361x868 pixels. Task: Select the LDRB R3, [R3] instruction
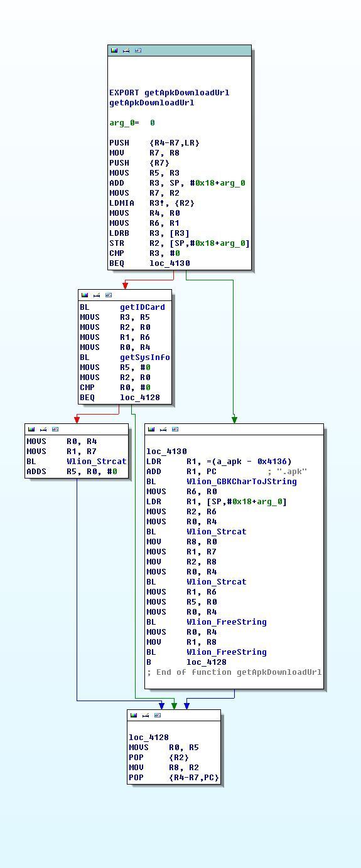click(x=149, y=233)
